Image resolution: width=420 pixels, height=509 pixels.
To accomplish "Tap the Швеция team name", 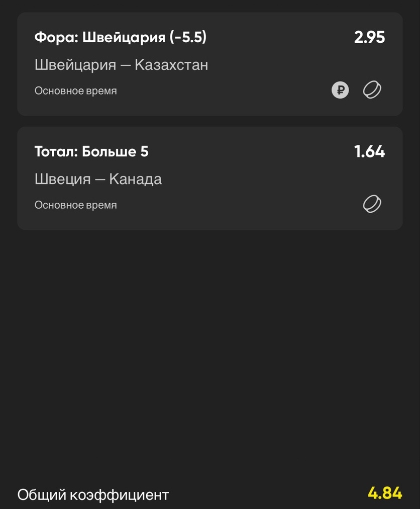I will pyautogui.click(x=63, y=179).
